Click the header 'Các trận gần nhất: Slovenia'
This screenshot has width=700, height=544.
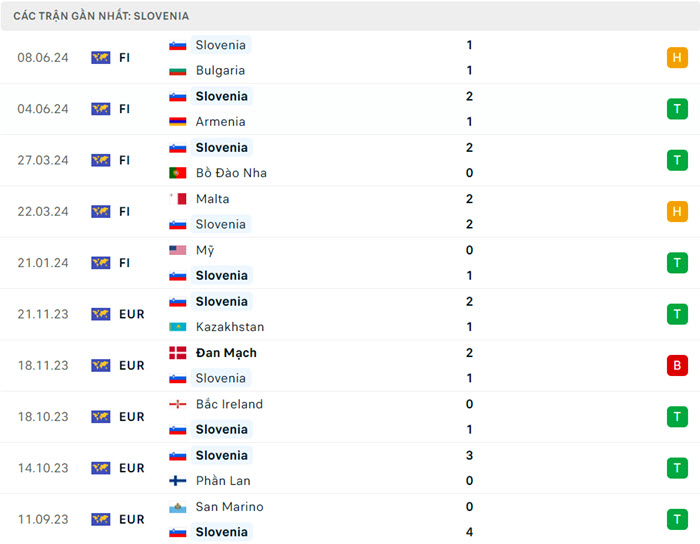101,16
